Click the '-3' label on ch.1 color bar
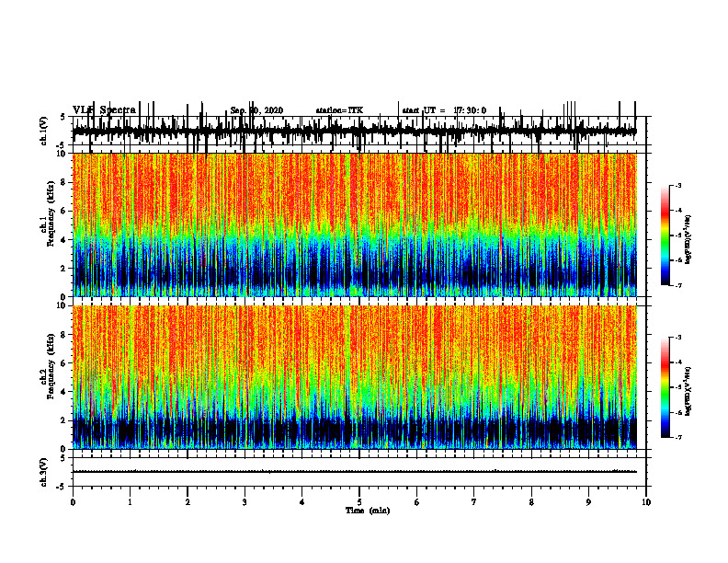728x563 pixels. click(x=677, y=185)
